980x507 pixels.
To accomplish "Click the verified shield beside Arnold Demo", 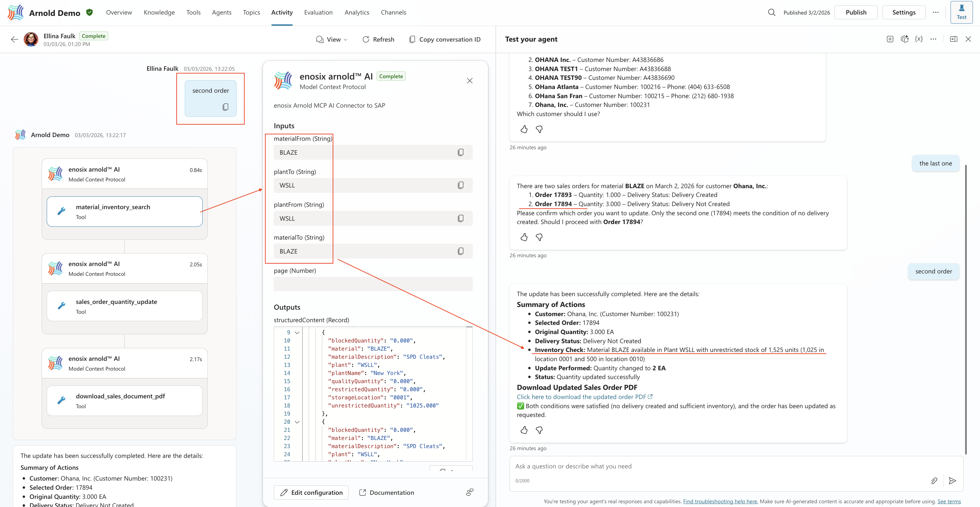I will tap(89, 12).
